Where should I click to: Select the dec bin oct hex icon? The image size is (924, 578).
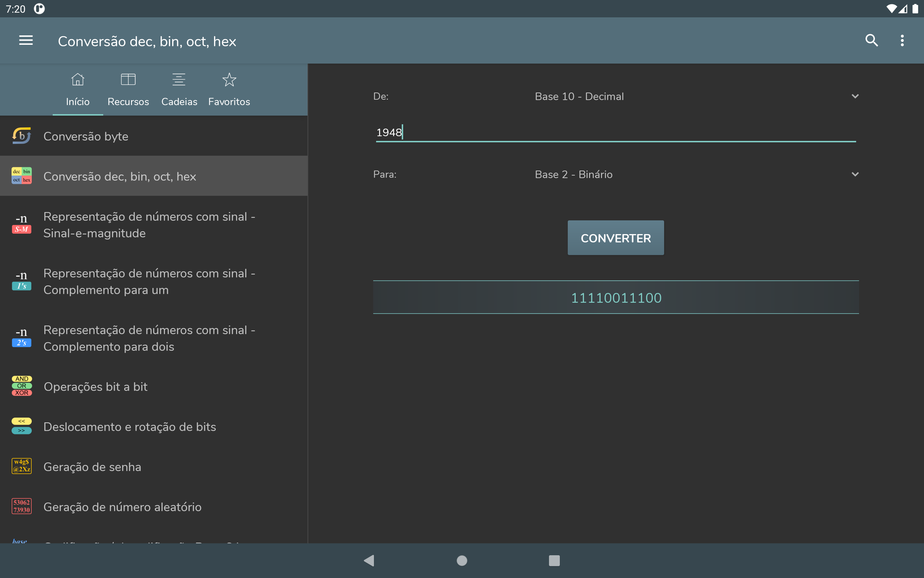22,176
